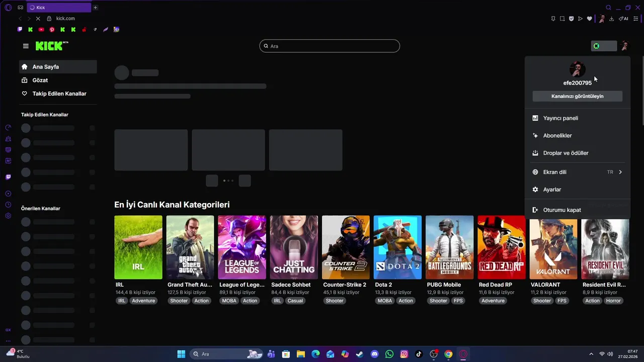Click the taskbar Ara search box
The height and width of the screenshot is (362, 644).
click(227, 354)
